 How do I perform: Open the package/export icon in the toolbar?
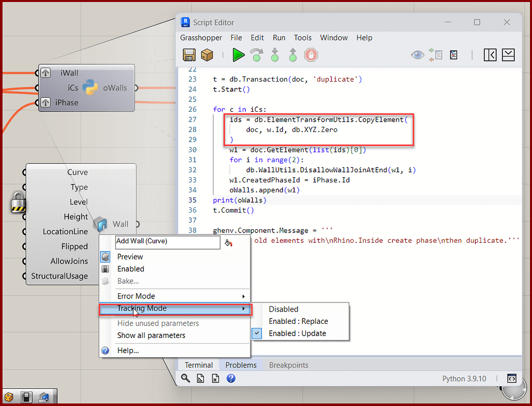point(206,55)
